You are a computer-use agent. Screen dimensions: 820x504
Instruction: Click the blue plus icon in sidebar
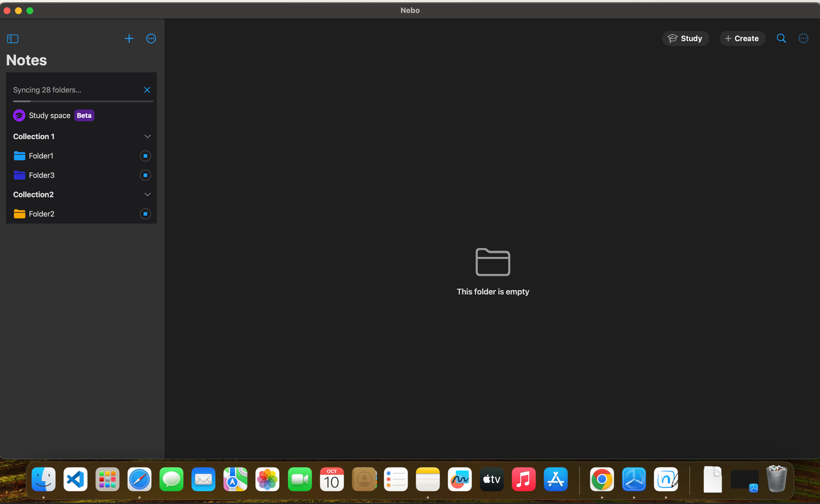pyautogui.click(x=129, y=39)
